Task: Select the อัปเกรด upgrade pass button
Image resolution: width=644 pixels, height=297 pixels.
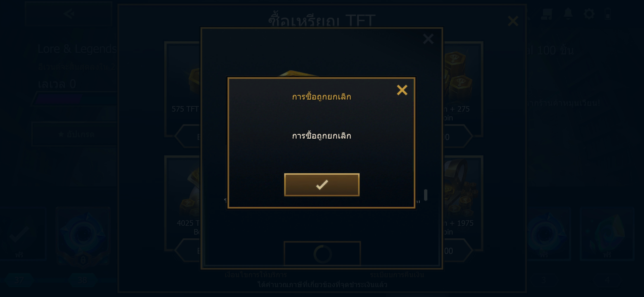Action: [75, 134]
